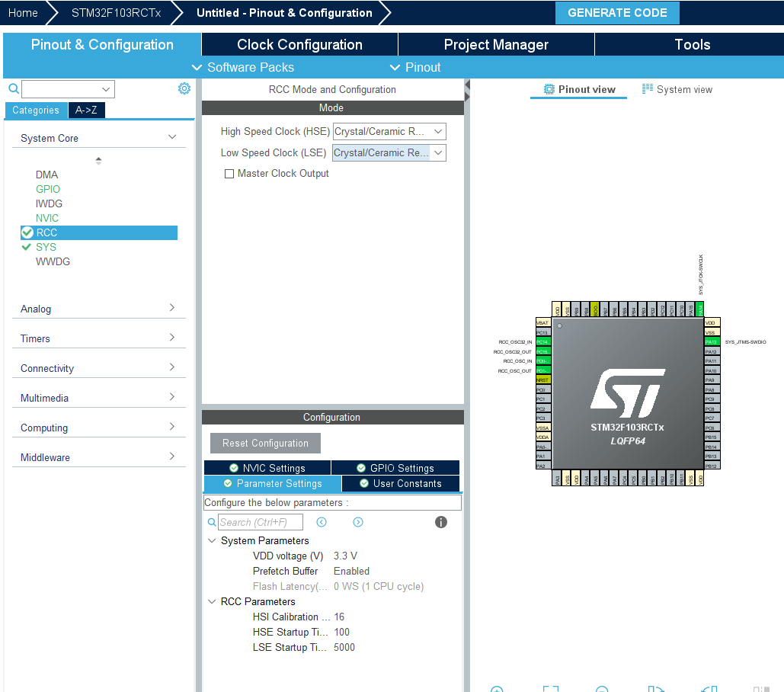
Task: Select green pin PA13 on the chip
Action: coord(712,342)
